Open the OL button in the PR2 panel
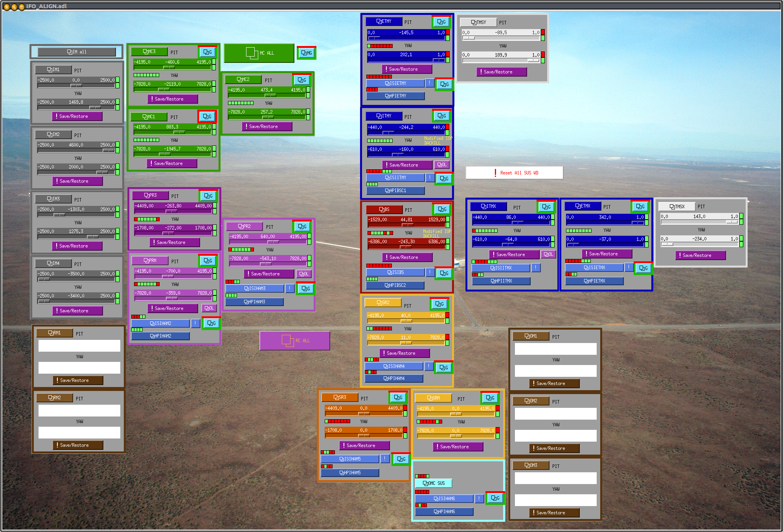Viewport: 783px width, 532px height. [x=303, y=274]
